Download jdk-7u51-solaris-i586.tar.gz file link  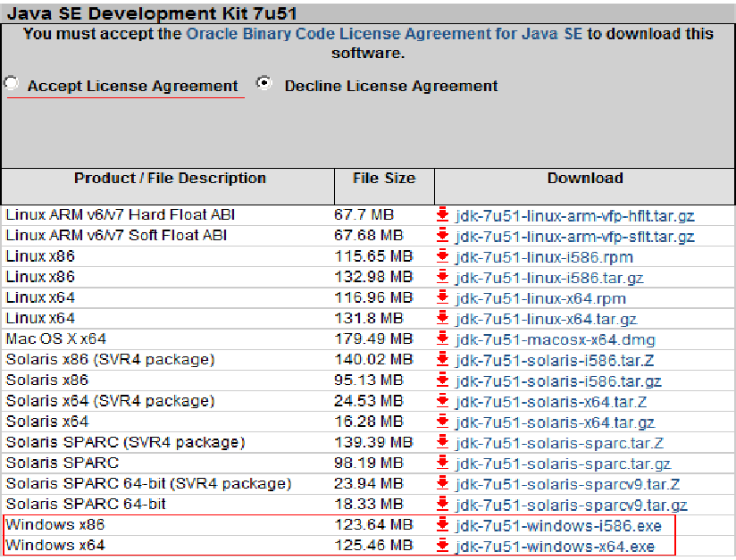pyautogui.click(x=558, y=381)
